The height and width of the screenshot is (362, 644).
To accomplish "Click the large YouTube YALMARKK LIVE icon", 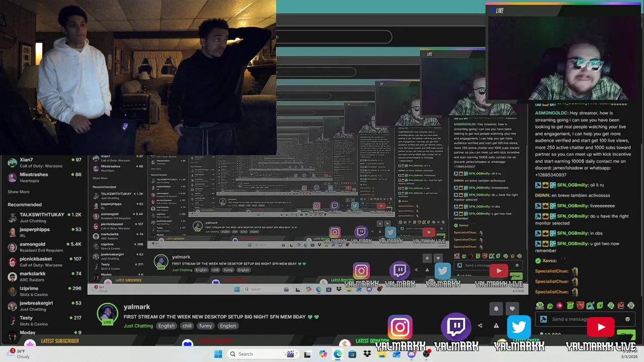I will [x=601, y=327].
